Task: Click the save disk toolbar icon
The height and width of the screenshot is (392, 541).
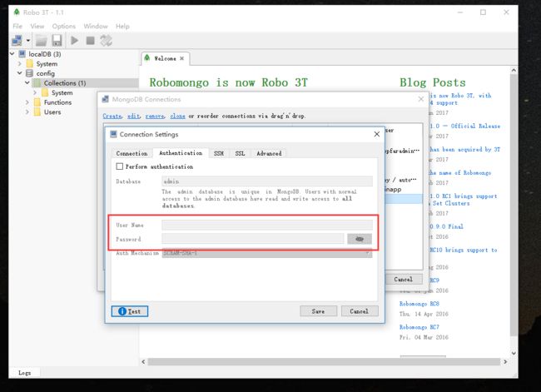Action: [x=57, y=41]
